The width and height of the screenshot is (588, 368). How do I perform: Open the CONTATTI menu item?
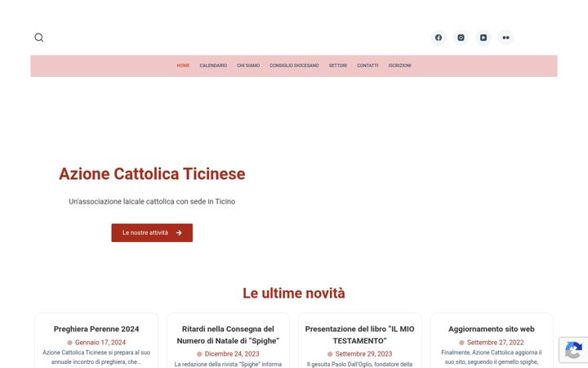click(367, 65)
